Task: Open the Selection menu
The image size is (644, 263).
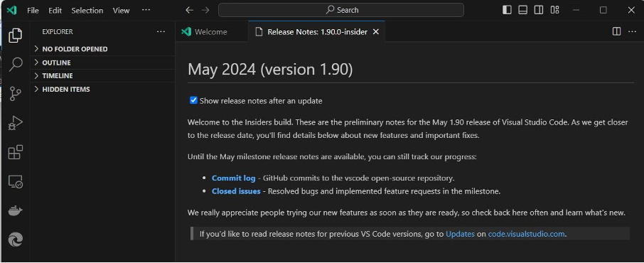Action: [x=87, y=10]
